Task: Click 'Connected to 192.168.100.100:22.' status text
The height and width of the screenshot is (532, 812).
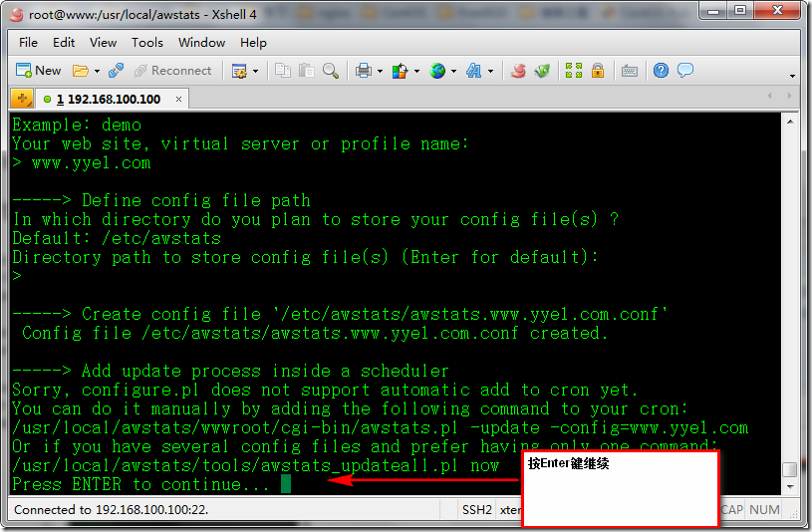Action: click(111, 510)
